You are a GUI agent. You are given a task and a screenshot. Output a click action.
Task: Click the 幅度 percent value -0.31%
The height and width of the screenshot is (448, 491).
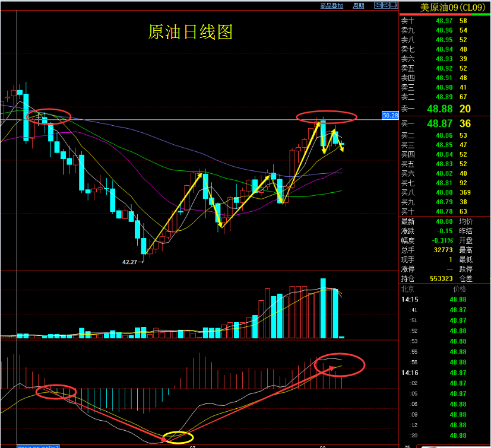pyautogui.click(x=442, y=240)
